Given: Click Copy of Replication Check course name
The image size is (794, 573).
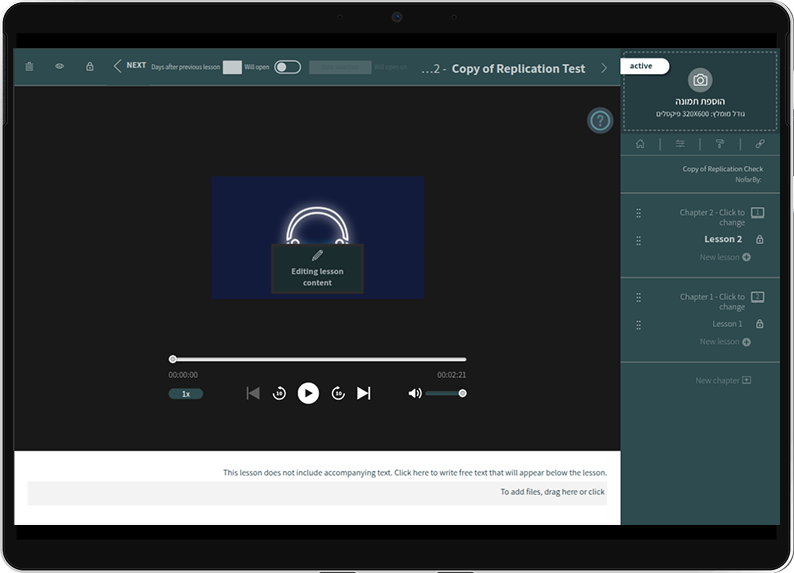Looking at the screenshot, I should 723,169.
